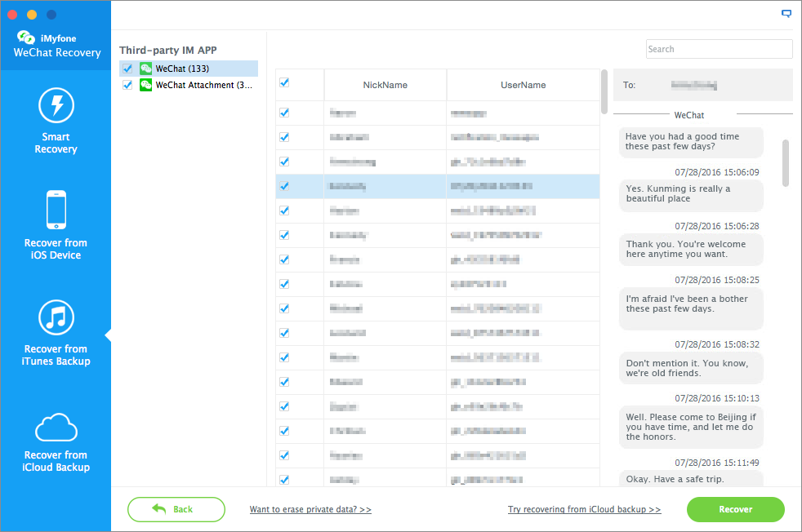
Task: Click timestamp 07/28/2016 15:11:49
Action: (716, 463)
